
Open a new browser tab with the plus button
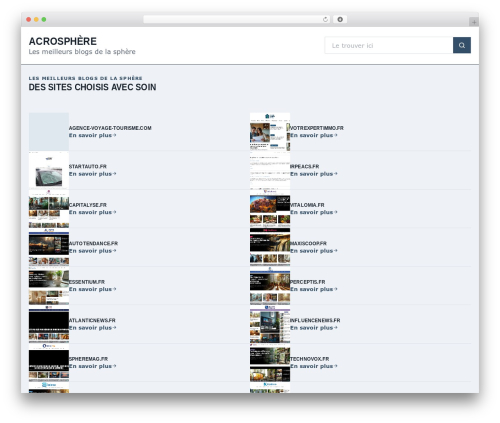474,22
